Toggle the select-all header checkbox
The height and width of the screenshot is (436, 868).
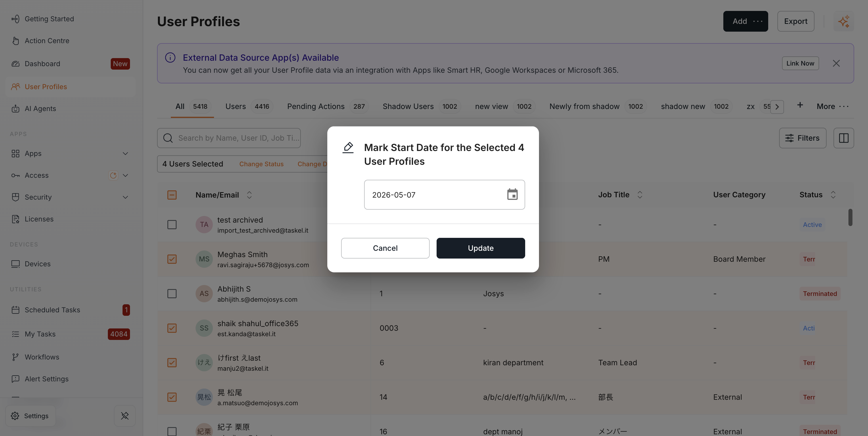[172, 194]
